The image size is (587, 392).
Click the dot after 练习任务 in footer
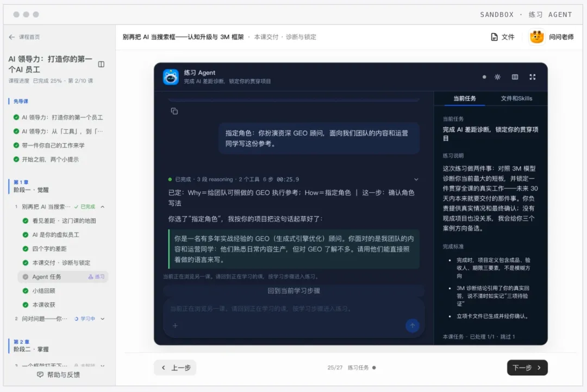click(373, 368)
